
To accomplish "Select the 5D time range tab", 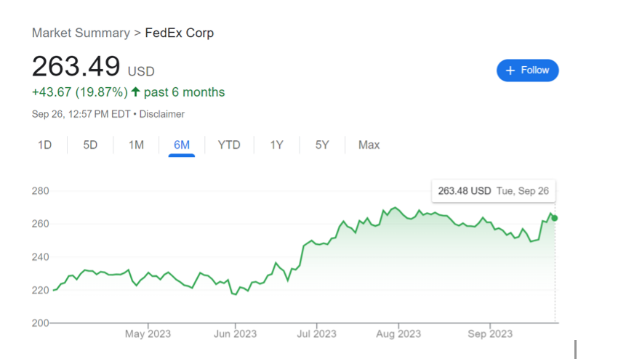I will point(90,145).
